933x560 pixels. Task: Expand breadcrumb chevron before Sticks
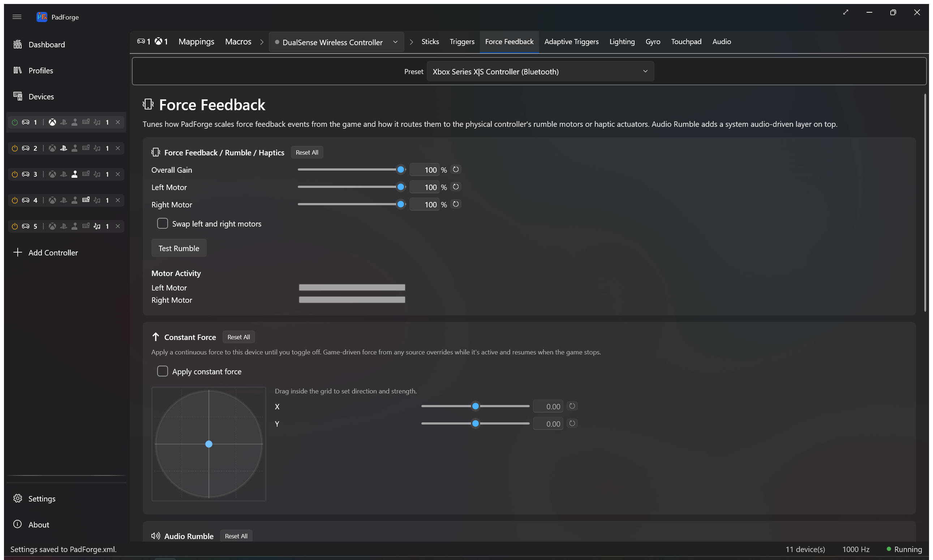click(x=411, y=42)
